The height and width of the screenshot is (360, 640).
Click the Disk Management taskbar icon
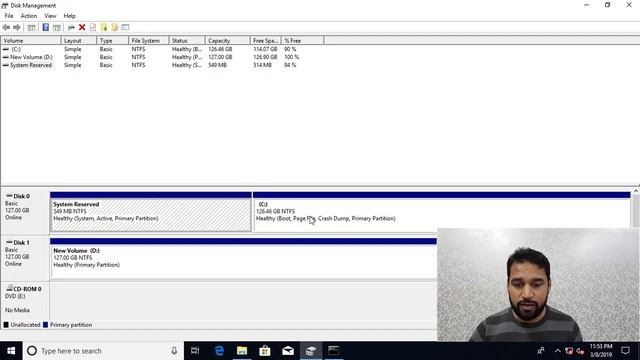tap(311, 351)
